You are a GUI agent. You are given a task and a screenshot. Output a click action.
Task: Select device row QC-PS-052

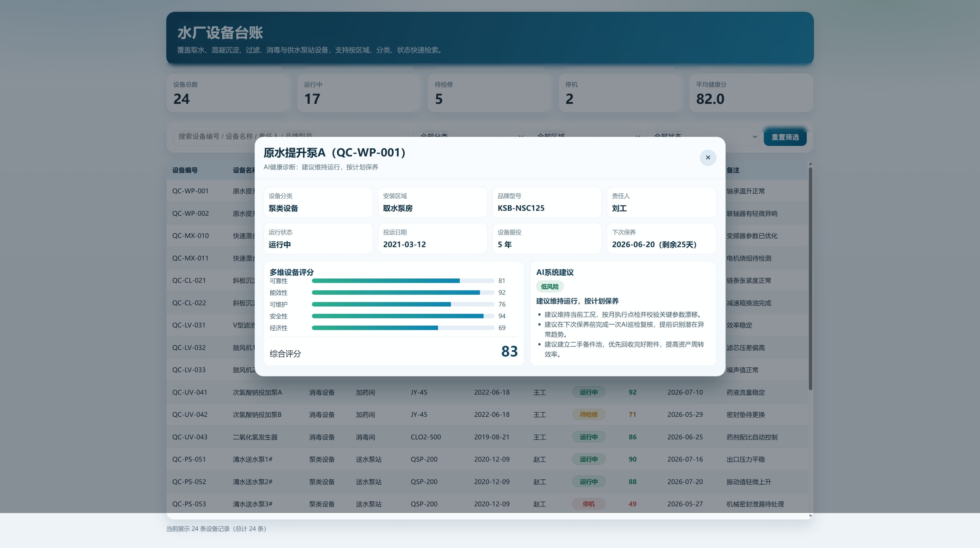point(487,481)
